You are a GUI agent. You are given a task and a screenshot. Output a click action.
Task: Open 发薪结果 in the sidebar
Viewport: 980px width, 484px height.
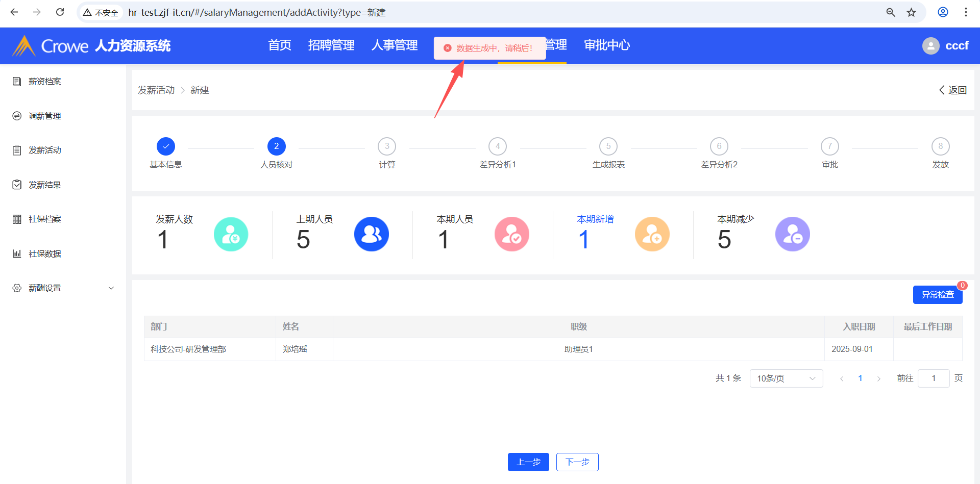[x=45, y=185]
